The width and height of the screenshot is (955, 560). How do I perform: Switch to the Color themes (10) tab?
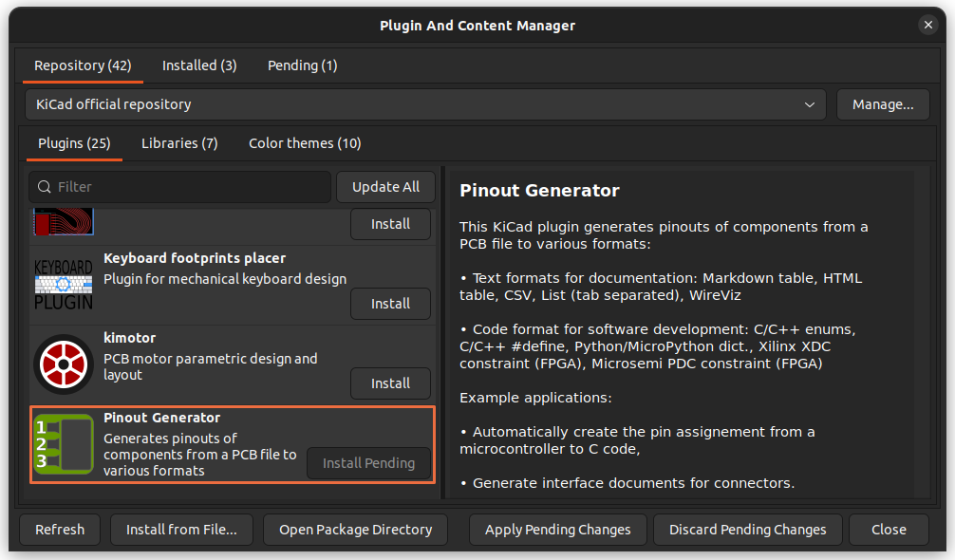(304, 142)
